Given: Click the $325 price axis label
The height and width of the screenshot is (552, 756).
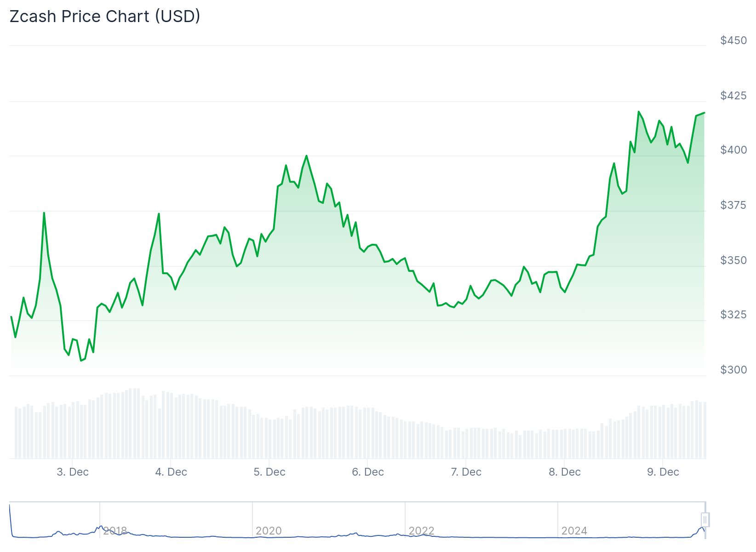Looking at the screenshot, I should click(x=733, y=315).
